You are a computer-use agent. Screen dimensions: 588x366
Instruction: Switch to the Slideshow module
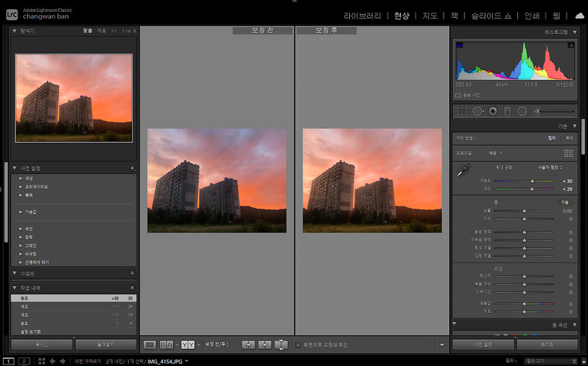point(491,16)
